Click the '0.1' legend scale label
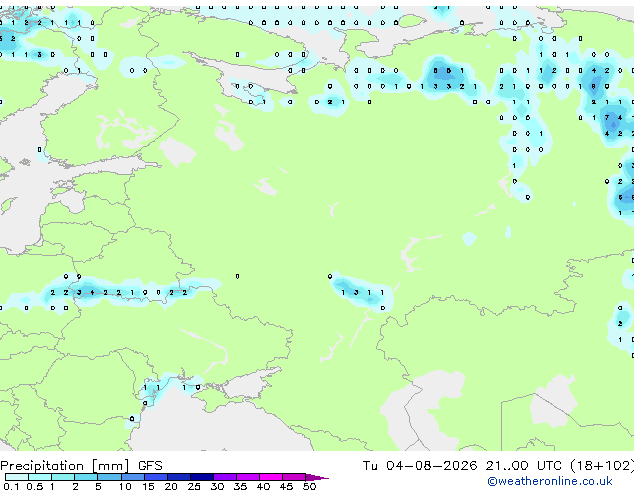Image resolution: width=634 pixels, height=490 pixels. 12,486
